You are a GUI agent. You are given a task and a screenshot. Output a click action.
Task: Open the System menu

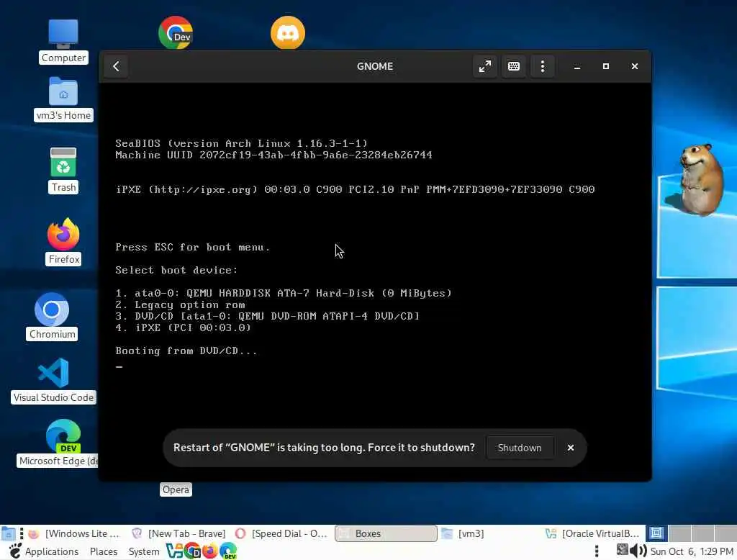click(x=144, y=551)
